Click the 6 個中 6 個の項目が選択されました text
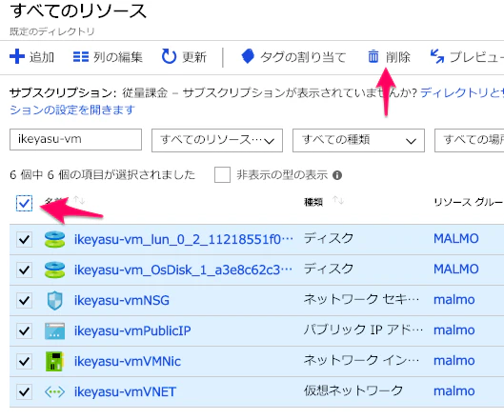504x420 pixels. 103,175
